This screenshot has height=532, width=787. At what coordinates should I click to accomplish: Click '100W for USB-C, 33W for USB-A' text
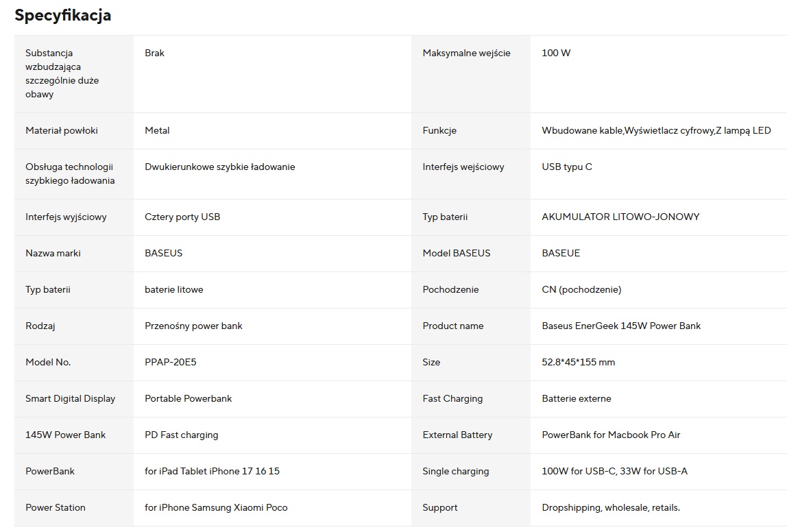click(x=614, y=471)
